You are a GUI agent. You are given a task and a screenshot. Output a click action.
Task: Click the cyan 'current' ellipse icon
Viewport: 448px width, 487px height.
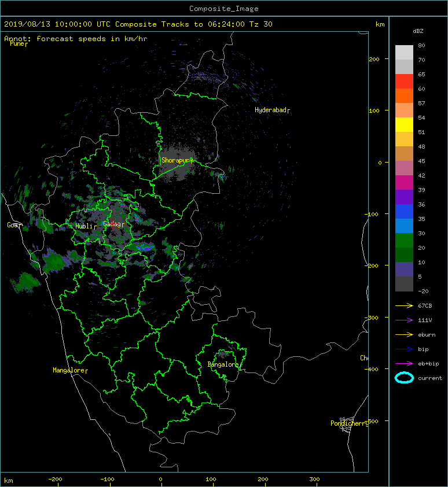coord(404,378)
